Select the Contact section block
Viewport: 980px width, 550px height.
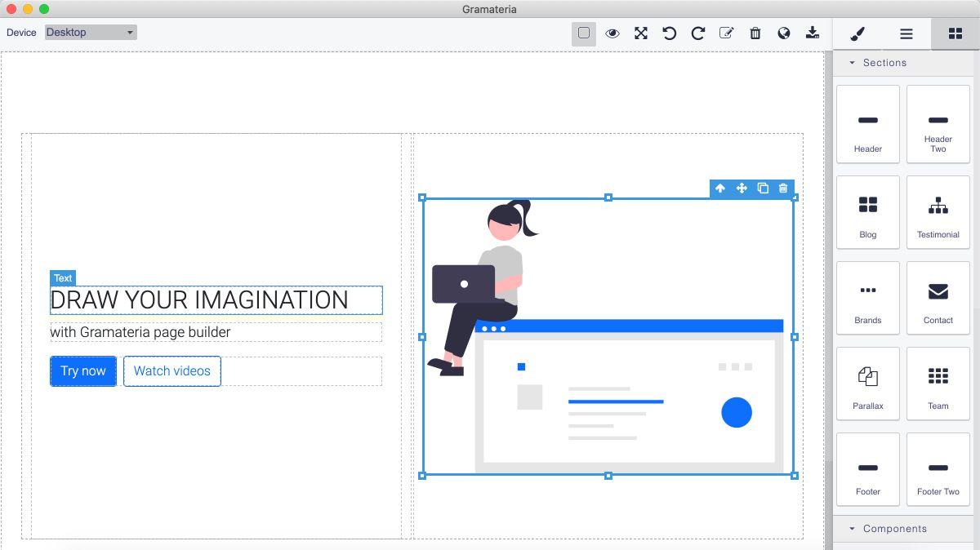(938, 298)
